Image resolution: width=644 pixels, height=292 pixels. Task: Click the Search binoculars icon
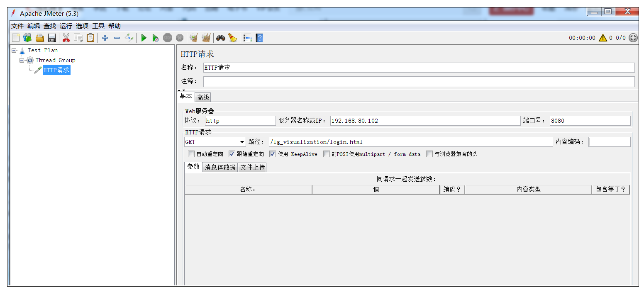[x=221, y=38]
